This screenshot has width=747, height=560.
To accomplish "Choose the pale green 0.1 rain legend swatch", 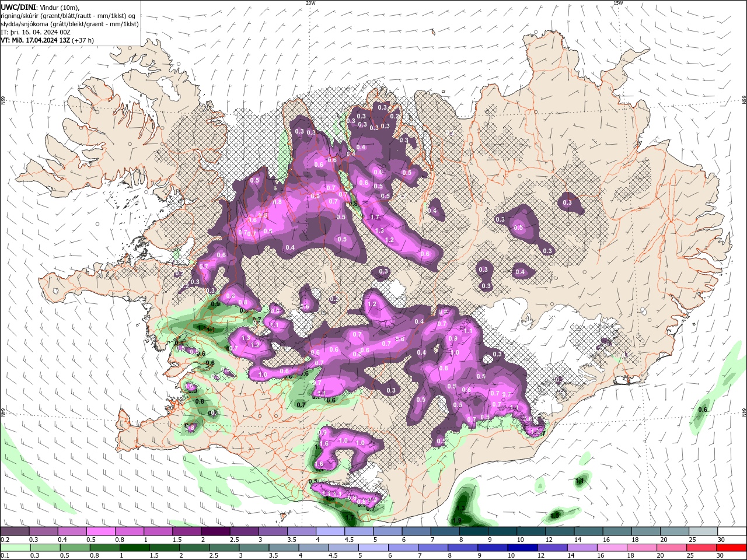I will click(15, 548).
